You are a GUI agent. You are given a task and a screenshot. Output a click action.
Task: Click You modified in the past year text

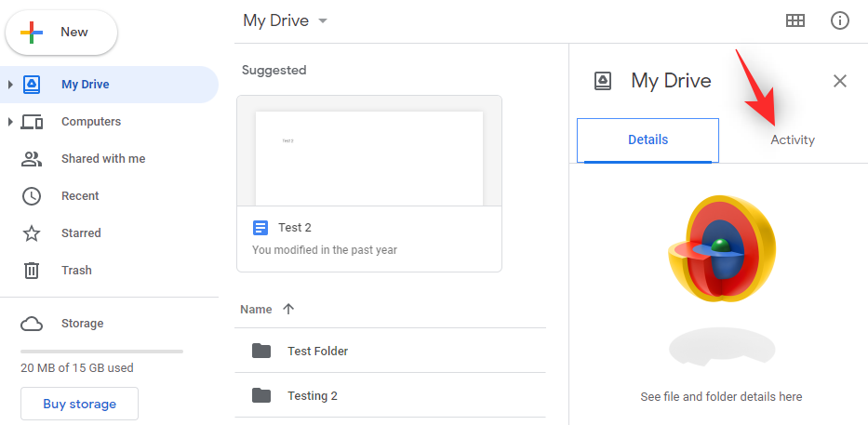325,250
